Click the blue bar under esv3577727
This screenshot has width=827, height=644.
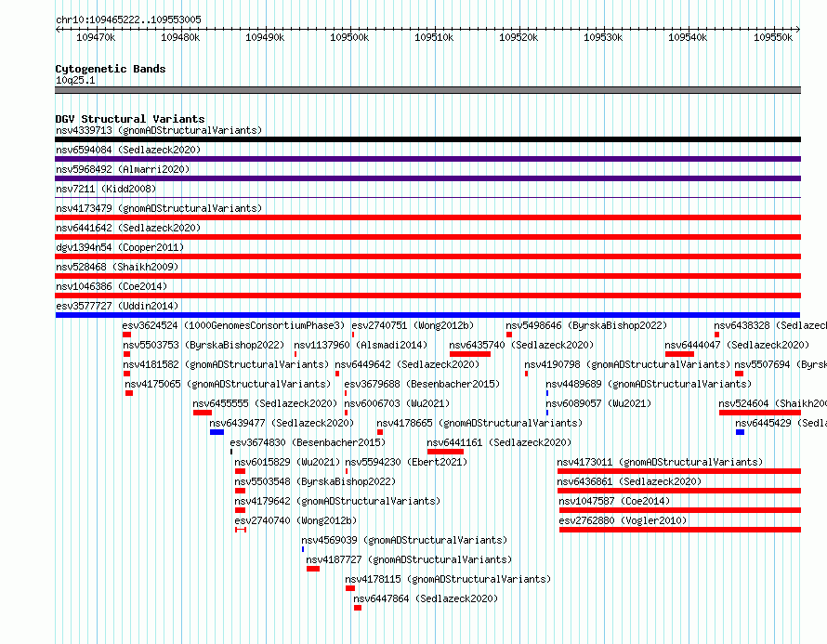(x=427, y=315)
